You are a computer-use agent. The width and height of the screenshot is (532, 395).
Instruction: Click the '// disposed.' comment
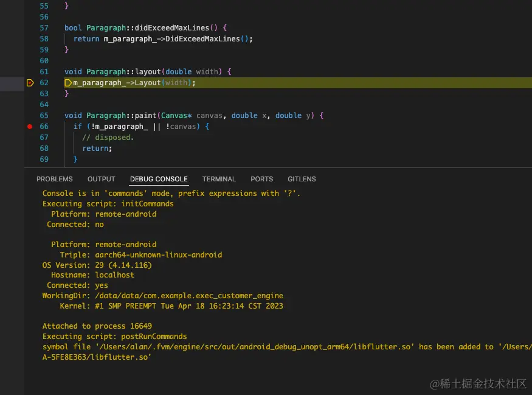click(108, 138)
